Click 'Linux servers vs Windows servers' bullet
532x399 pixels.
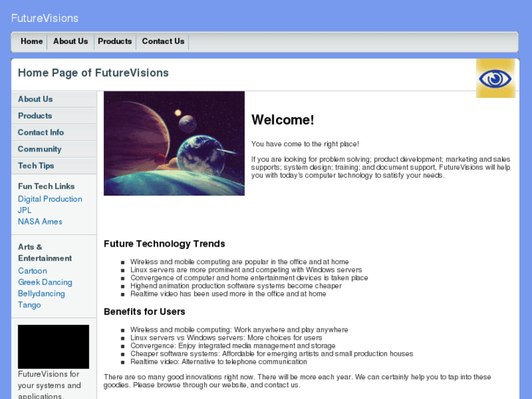226,338
